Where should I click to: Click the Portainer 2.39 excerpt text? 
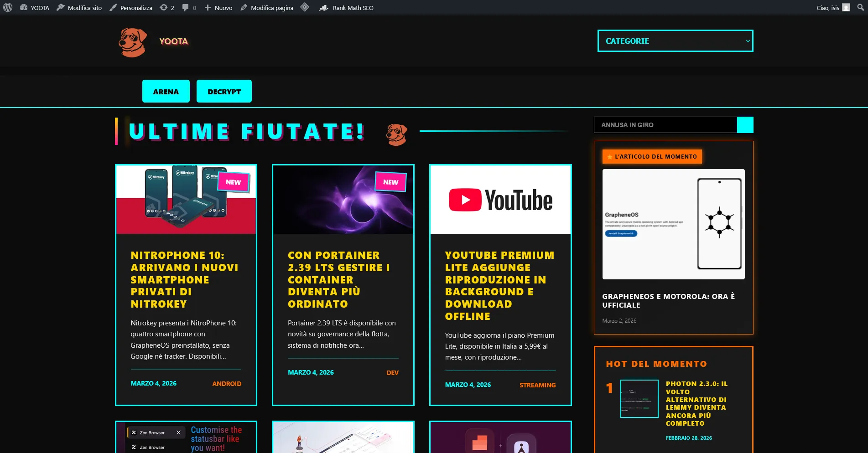click(x=342, y=334)
